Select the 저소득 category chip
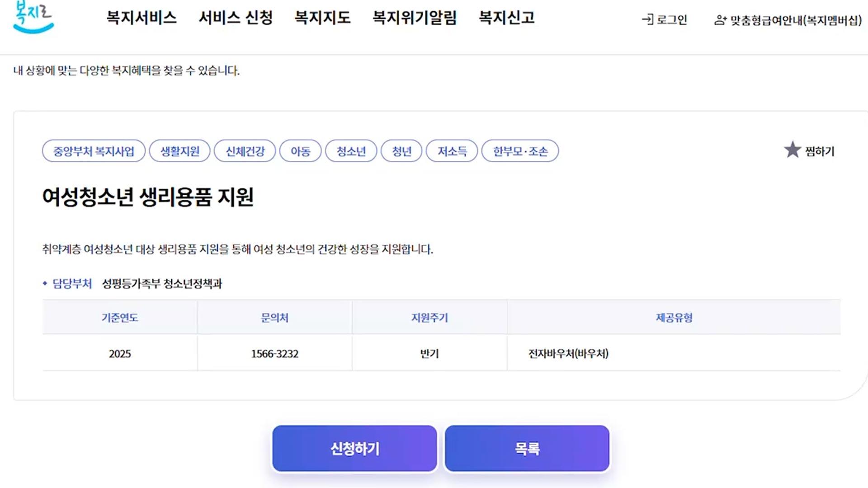 coord(451,151)
